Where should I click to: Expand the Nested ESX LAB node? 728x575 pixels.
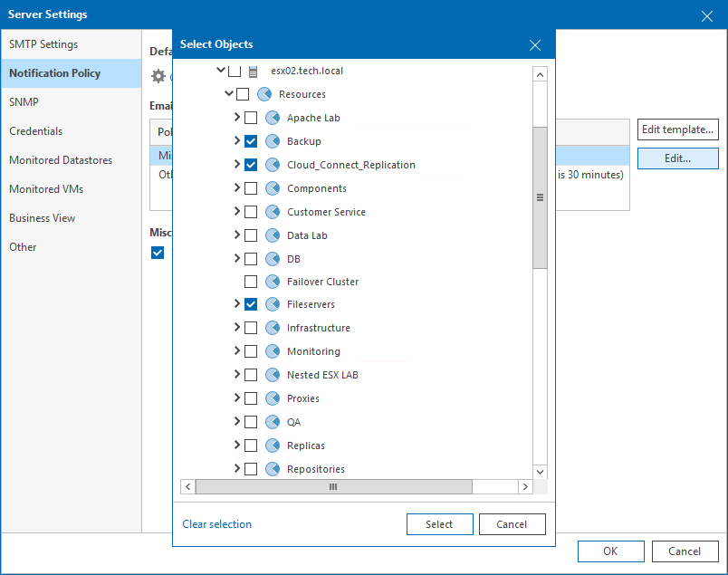[237, 375]
